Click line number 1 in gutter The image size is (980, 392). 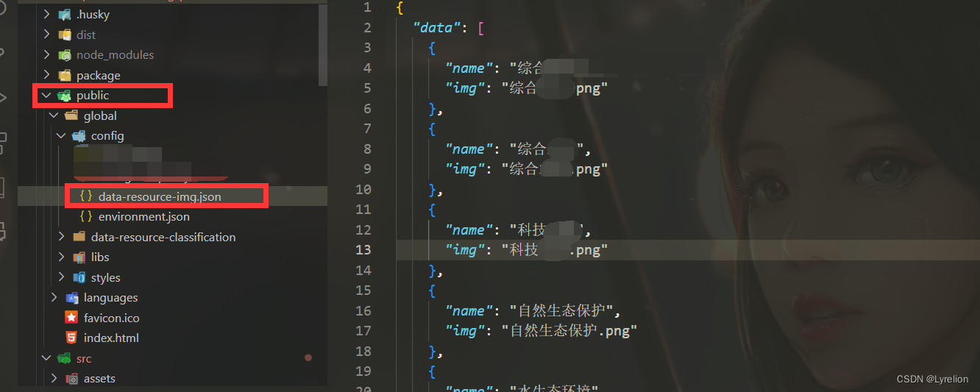point(367,7)
